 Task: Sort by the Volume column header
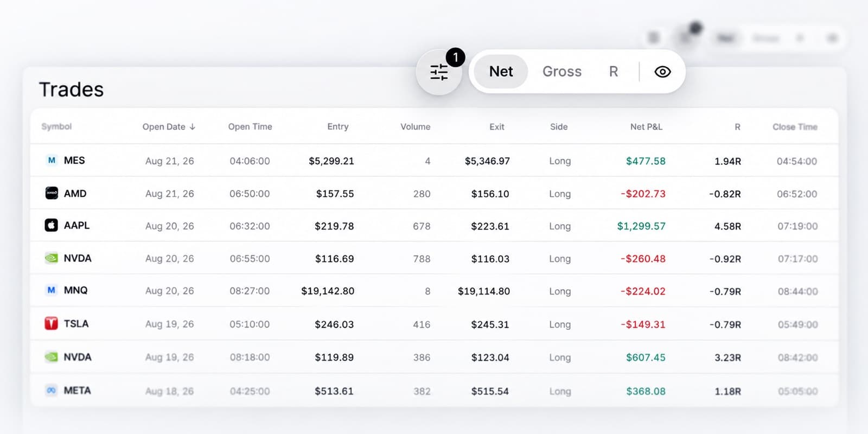tap(416, 126)
